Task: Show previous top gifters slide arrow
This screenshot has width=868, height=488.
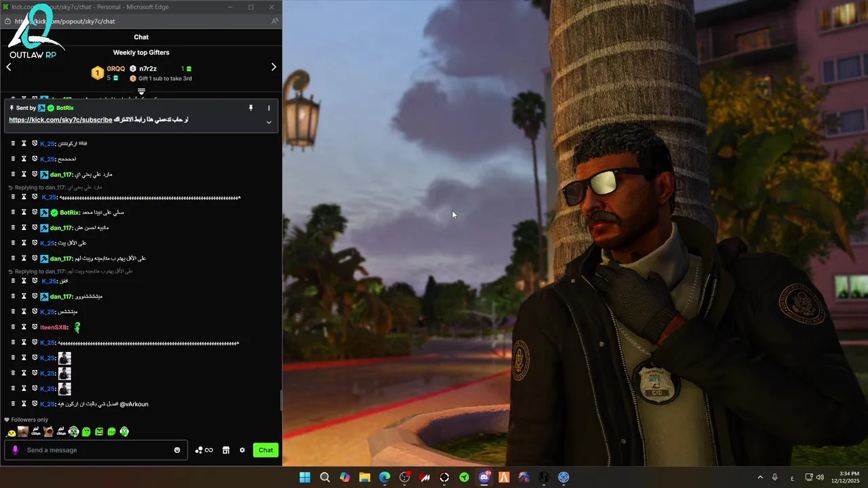Action: pos(9,67)
